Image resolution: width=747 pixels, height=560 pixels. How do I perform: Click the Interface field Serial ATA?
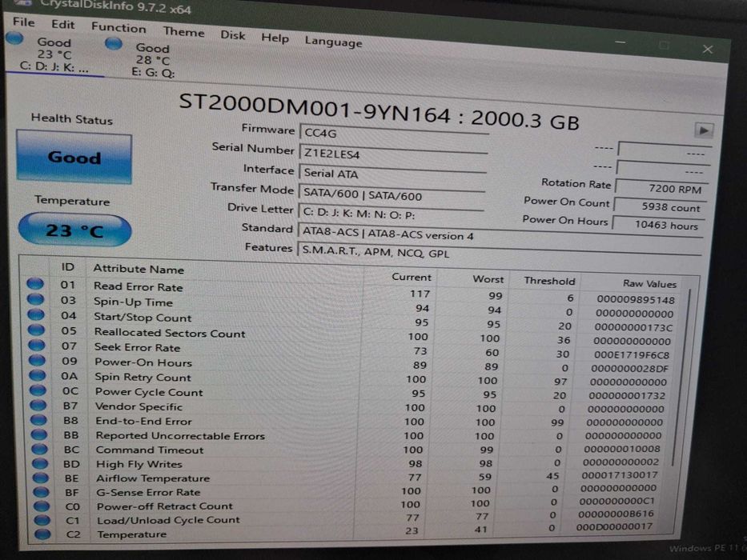(x=392, y=174)
